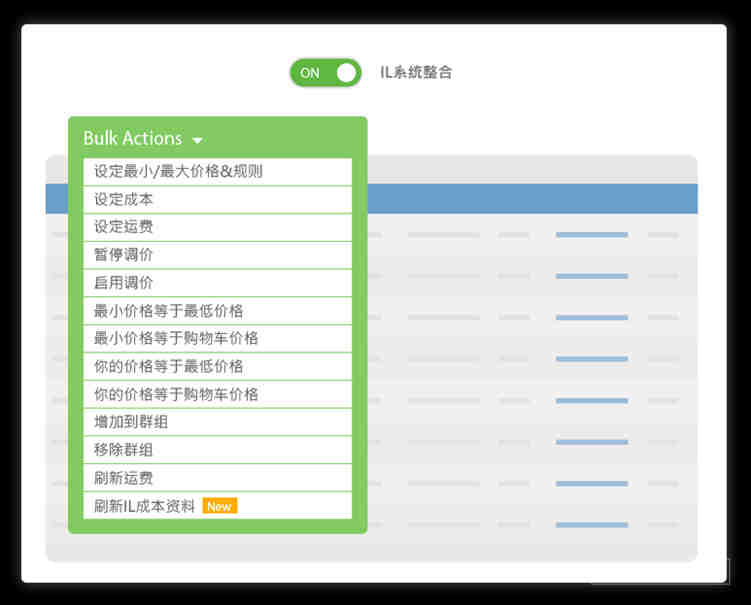Open the Bulk Actions dropdown arrow
The image size is (751, 605).
(197, 140)
